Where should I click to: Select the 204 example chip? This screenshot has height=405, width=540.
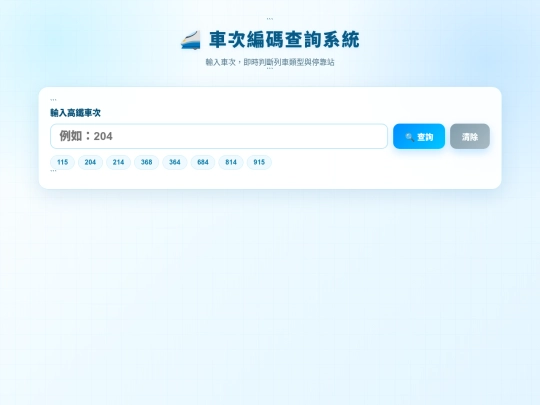click(90, 162)
